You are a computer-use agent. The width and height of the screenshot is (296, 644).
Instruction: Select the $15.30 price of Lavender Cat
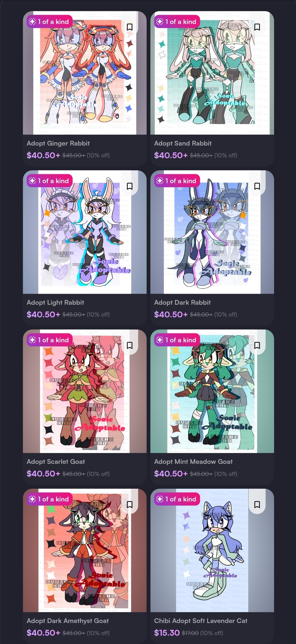pyautogui.click(x=167, y=632)
